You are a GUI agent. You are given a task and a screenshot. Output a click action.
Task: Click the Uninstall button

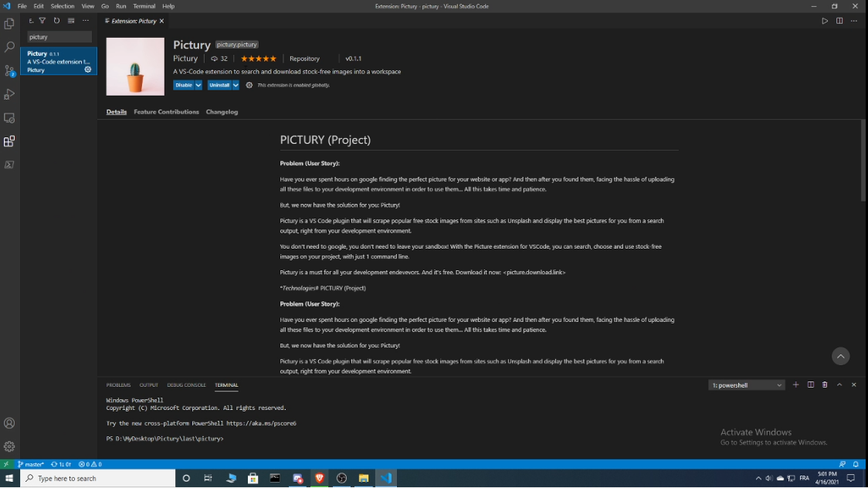pyautogui.click(x=219, y=85)
